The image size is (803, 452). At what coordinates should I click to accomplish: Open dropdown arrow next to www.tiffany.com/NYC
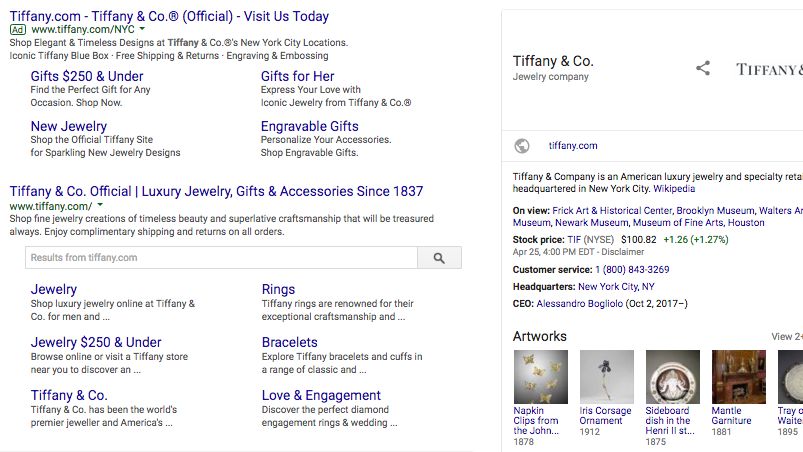coord(143,30)
